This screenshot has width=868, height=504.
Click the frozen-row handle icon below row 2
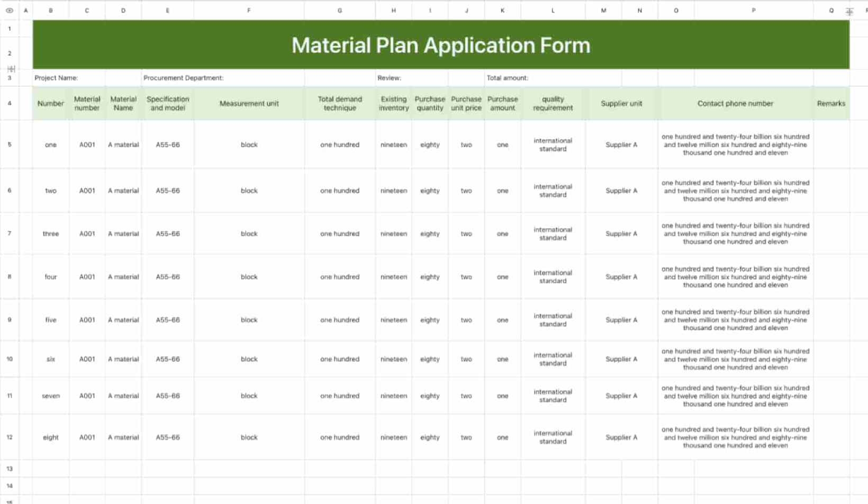coord(11,69)
